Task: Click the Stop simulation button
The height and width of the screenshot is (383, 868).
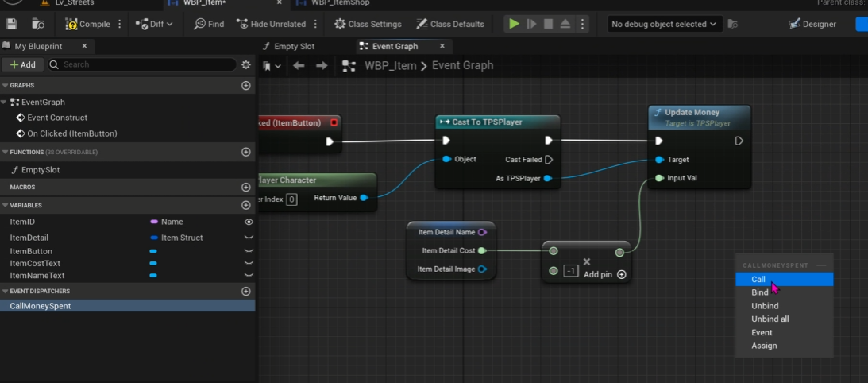Action: coord(548,24)
